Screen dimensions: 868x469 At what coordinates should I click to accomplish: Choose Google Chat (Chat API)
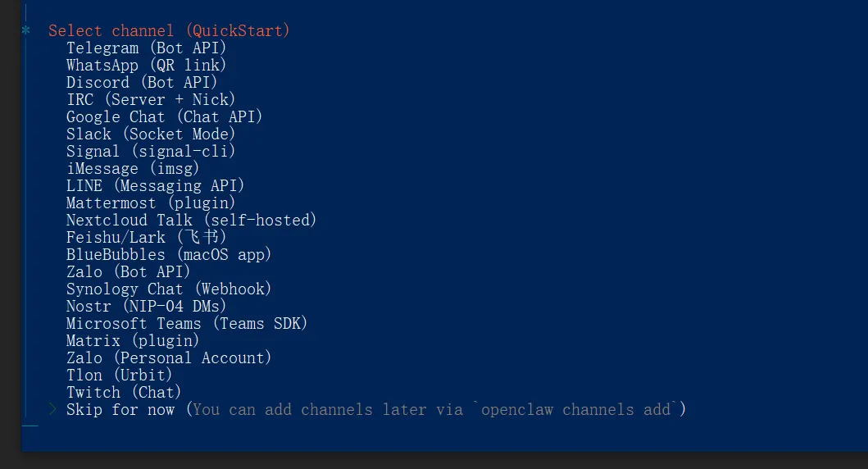pyautogui.click(x=164, y=117)
